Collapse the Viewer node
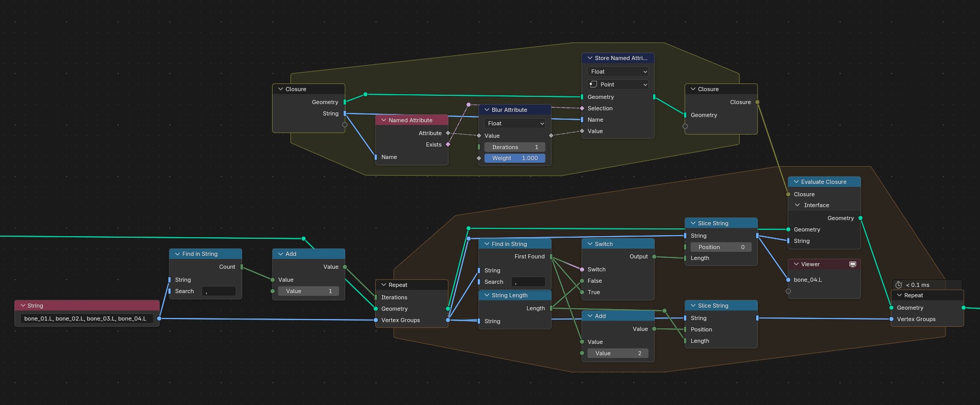 [x=796, y=264]
